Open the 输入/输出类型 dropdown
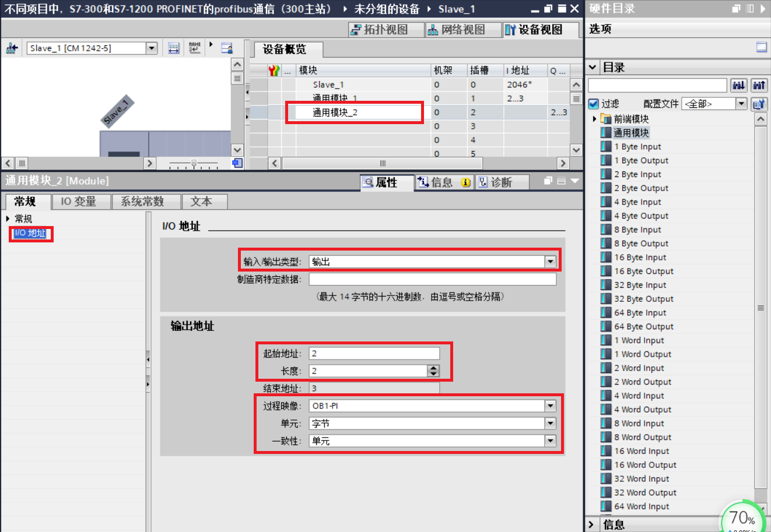The height and width of the screenshot is (532, 771). (551, 262)
